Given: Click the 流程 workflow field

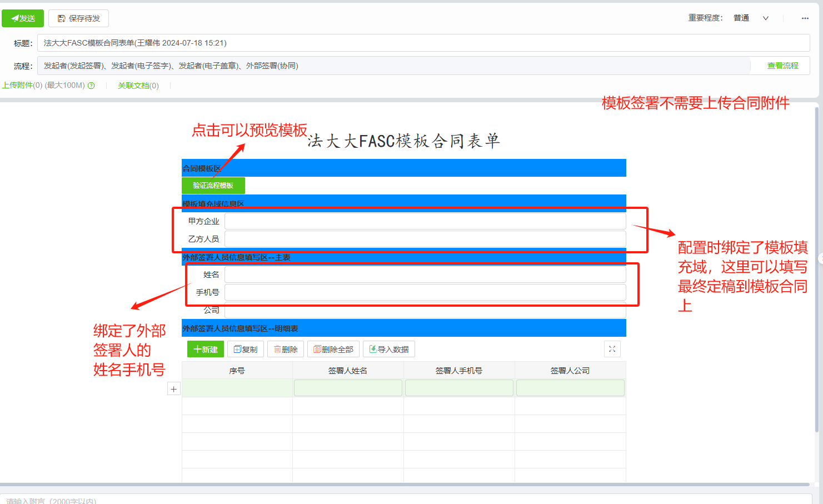Looking at the screenshot, I should click(x=394, y=66).
